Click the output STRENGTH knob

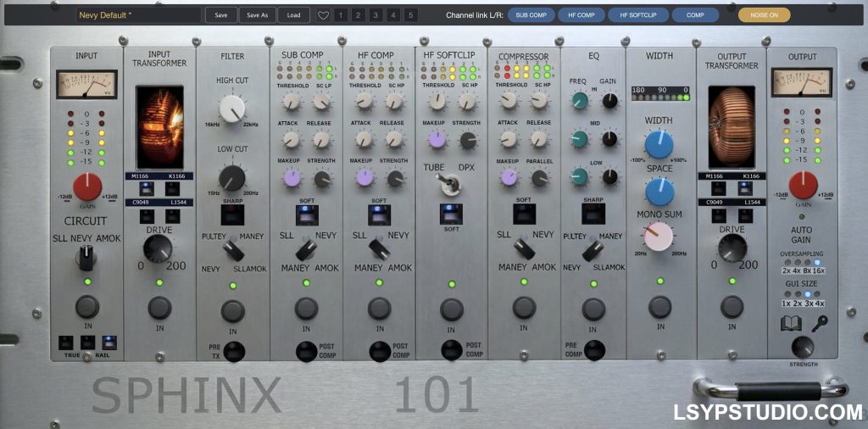(803, 347)
